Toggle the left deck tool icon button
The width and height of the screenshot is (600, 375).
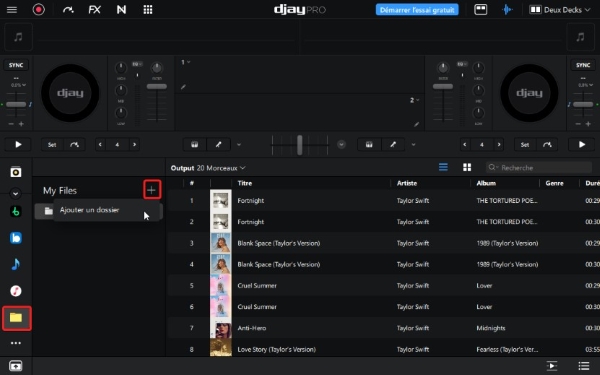click(218, 145)
